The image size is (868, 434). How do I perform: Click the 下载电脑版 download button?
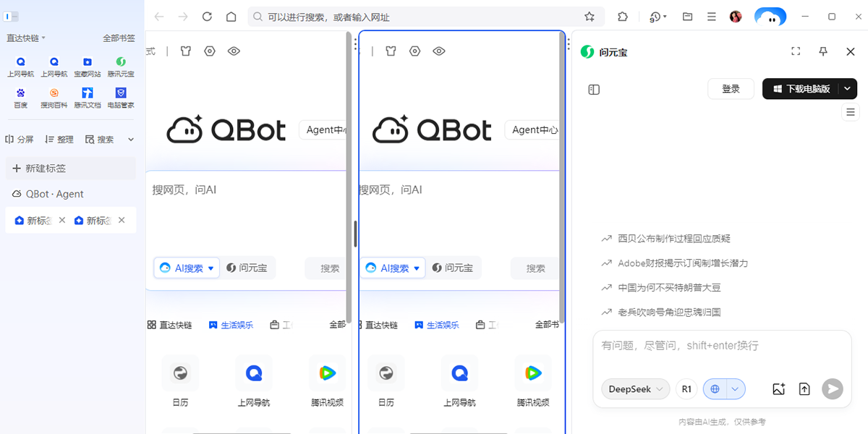tap(801, 89)
